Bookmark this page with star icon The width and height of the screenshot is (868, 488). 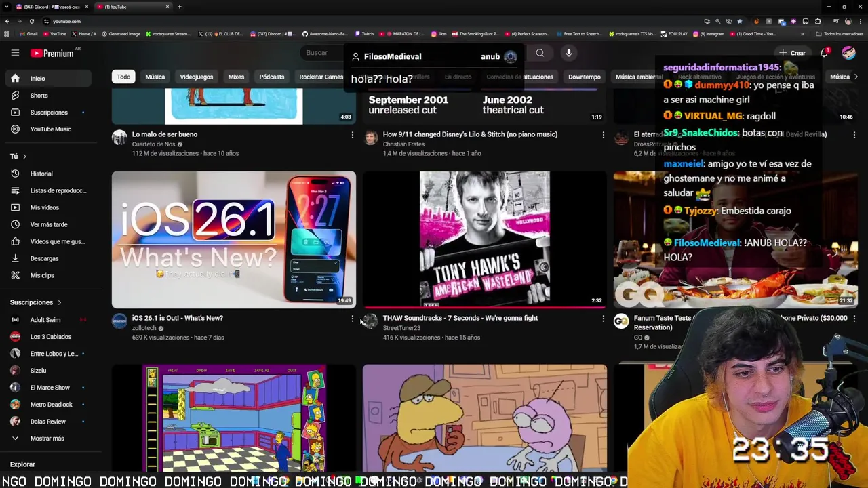740,21
